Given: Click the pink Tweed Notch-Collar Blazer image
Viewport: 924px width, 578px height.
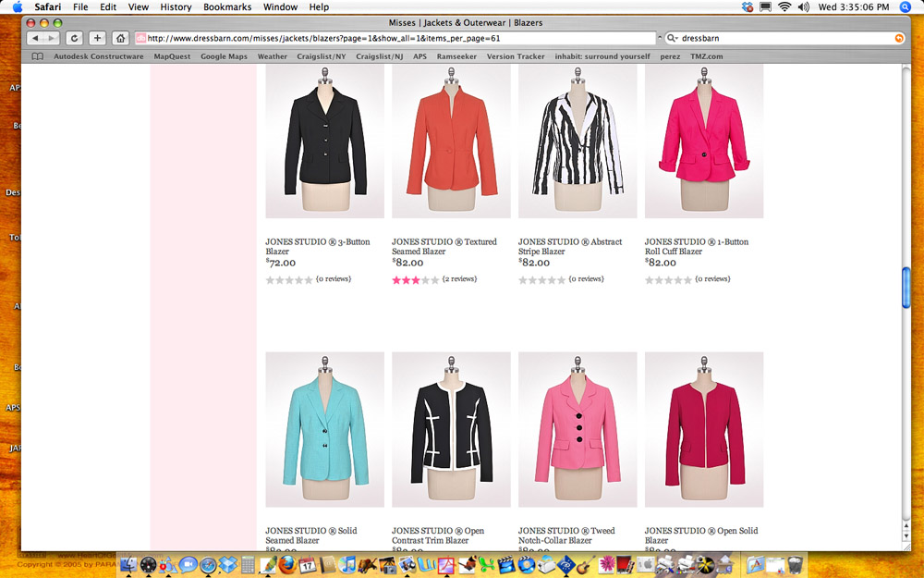Looking at the screenshot, I should 577,429.
